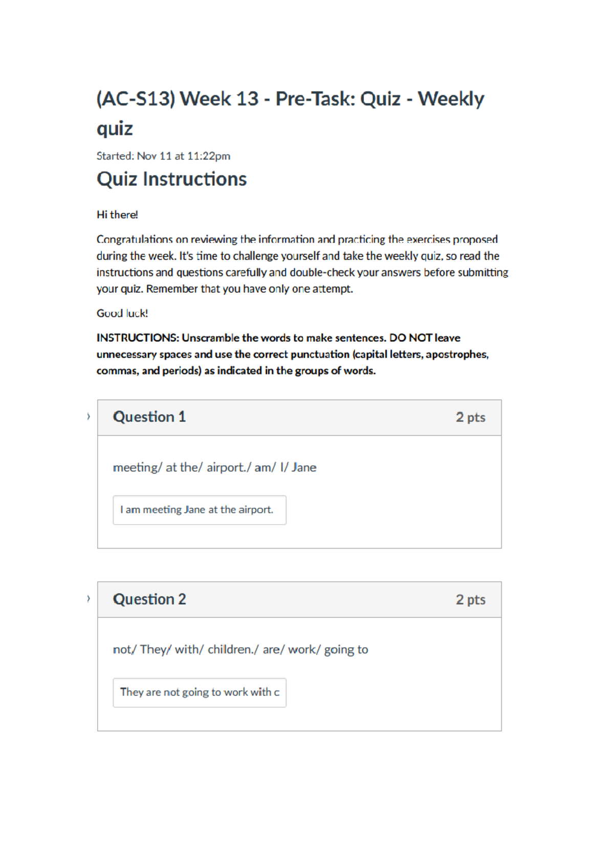Click the 2 pts label on Question 2
614x868 pixels.
471,599
